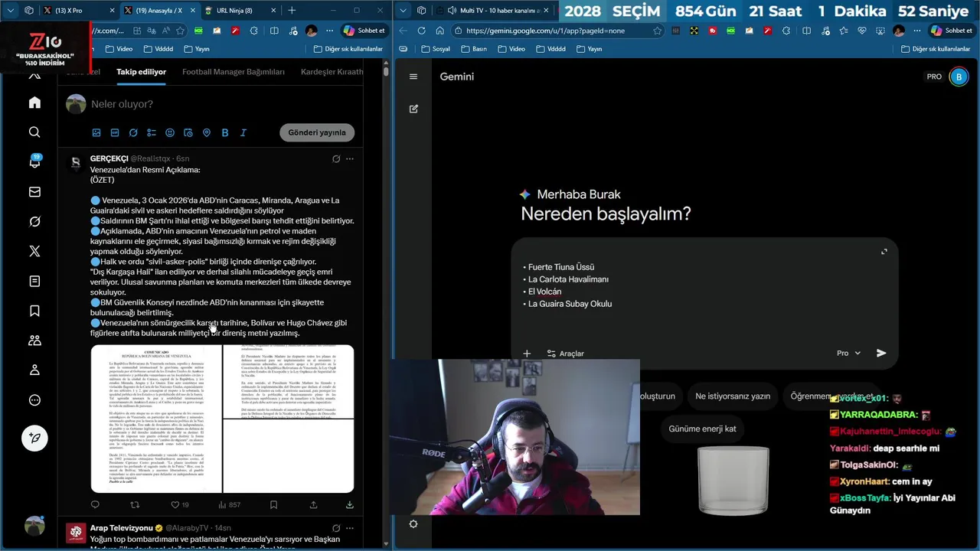This screenshot has width=980, height=551.
Task: Open More circle icon in X sidebar
Action: (34, 400)
